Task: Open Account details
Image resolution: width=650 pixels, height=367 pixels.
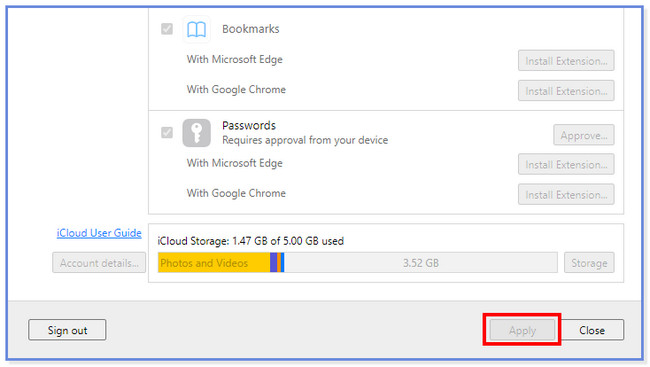Action: coord(99,263)
